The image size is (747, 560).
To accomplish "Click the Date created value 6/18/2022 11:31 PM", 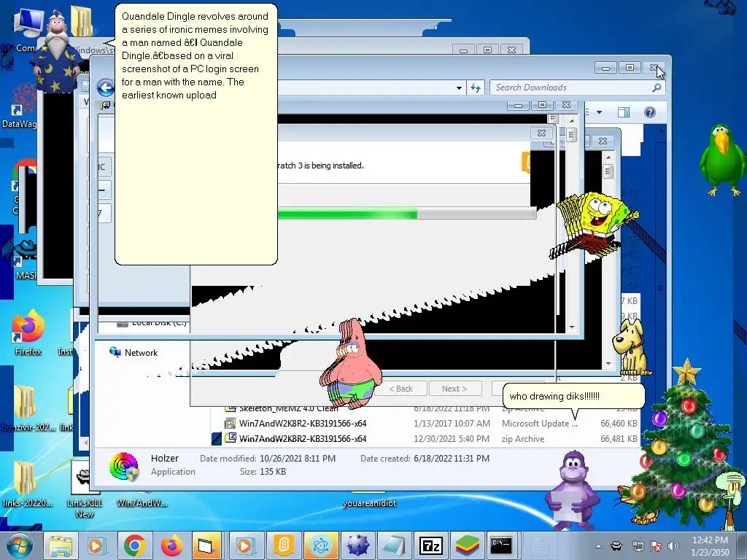I will [451, 459].
